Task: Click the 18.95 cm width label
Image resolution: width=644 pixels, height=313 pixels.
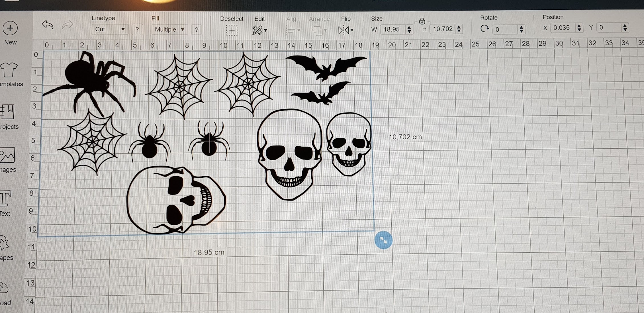Action: tap(209, 252)
